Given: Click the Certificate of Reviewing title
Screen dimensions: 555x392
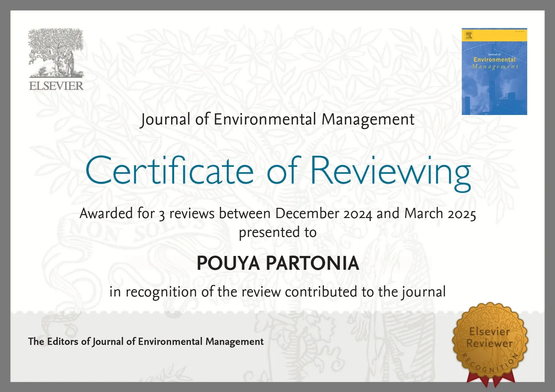Looking at the screenshot, I should 278,171.
